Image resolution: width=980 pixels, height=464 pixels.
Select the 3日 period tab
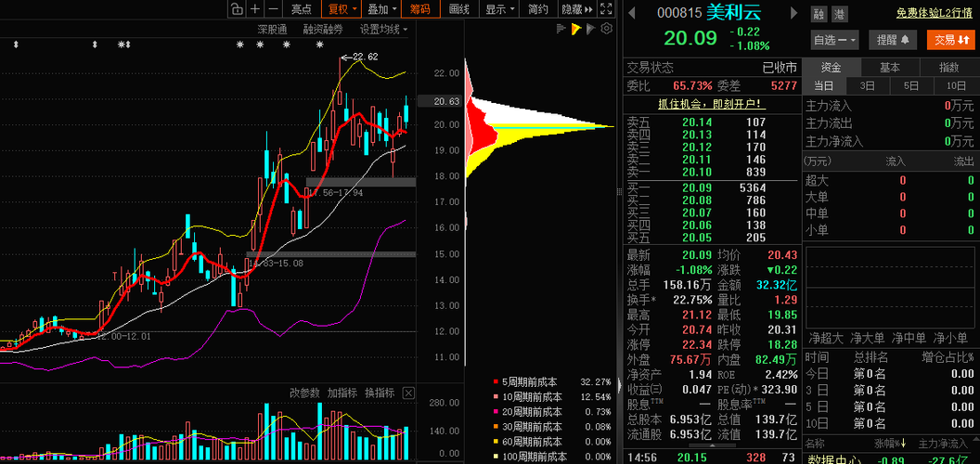point(868,86)
